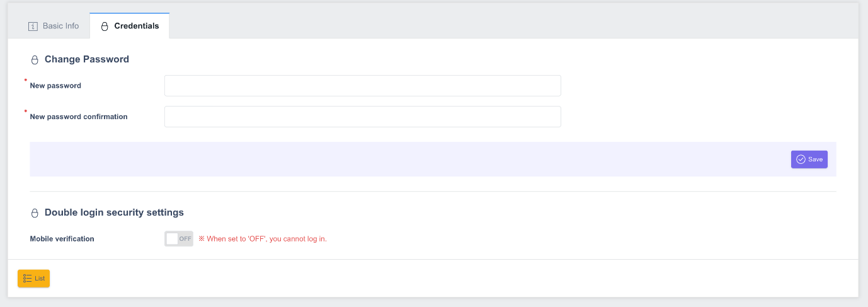Click the lock icon beside Change Password
The width and height of the screenshot is (868, 307).
point(35,60)
